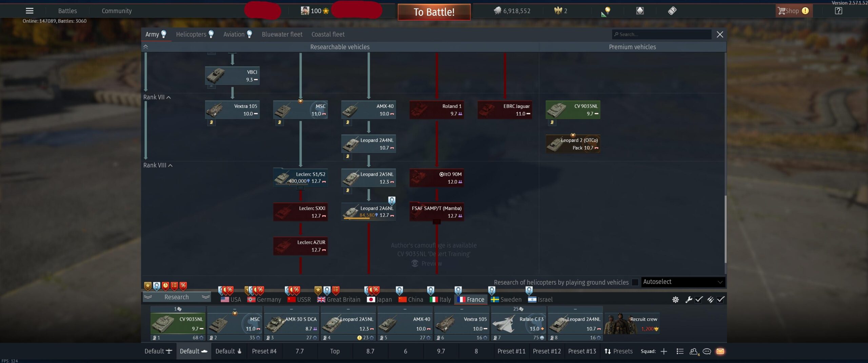
Task: Select the VBCI vehicle card
Action: pyautogui.click(x=232, y=76)
